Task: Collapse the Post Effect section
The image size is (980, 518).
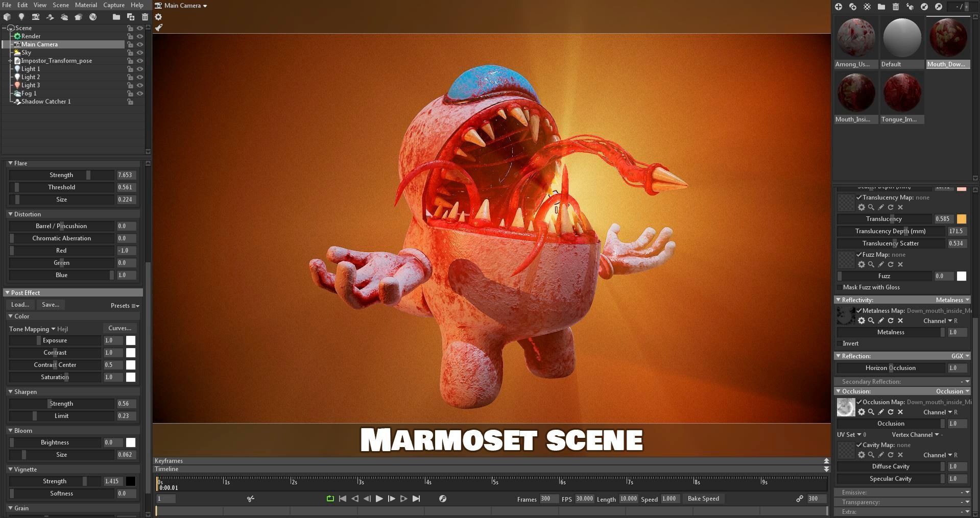Action: [x=7, y=293]
